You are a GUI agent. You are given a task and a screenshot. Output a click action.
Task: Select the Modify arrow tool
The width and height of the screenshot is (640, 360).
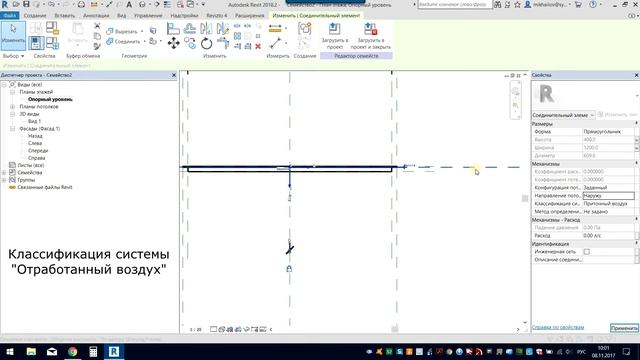pyautogui.click(x=13, y=35)
